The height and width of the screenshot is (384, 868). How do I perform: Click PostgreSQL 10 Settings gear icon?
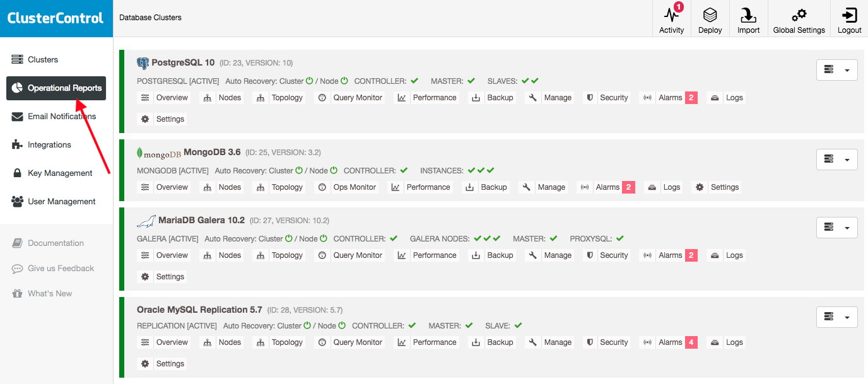[145, 119]
